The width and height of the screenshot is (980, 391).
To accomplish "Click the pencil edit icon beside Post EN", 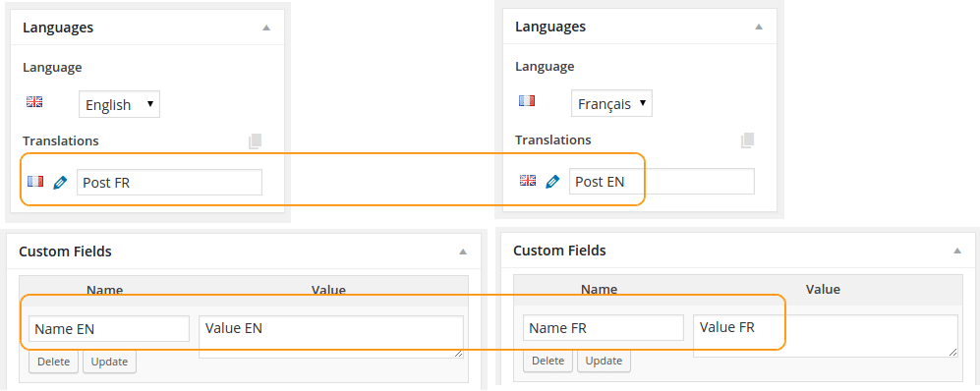I will click(x=552, y=182).
